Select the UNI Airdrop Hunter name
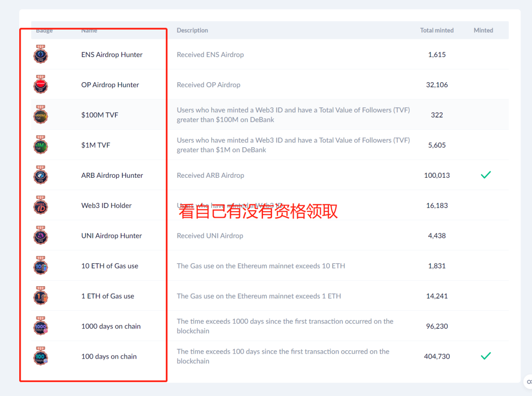The width and height of the screenshot is (532, 396). [111, 236]
